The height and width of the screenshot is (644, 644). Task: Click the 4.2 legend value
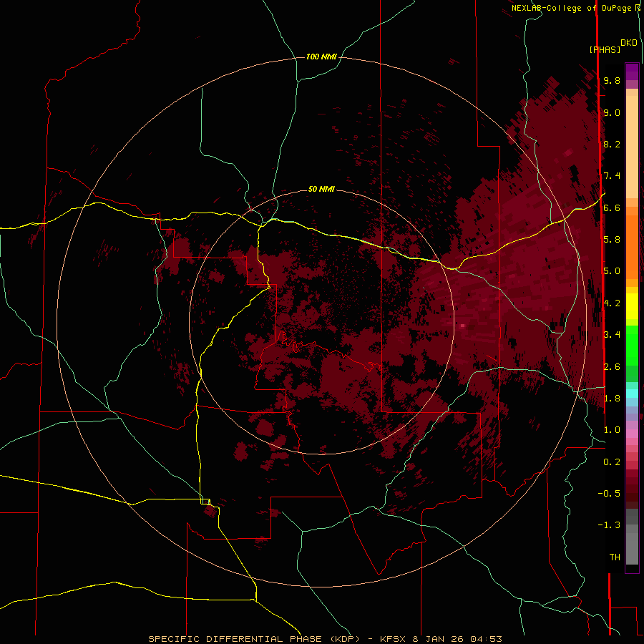(612, 303)
